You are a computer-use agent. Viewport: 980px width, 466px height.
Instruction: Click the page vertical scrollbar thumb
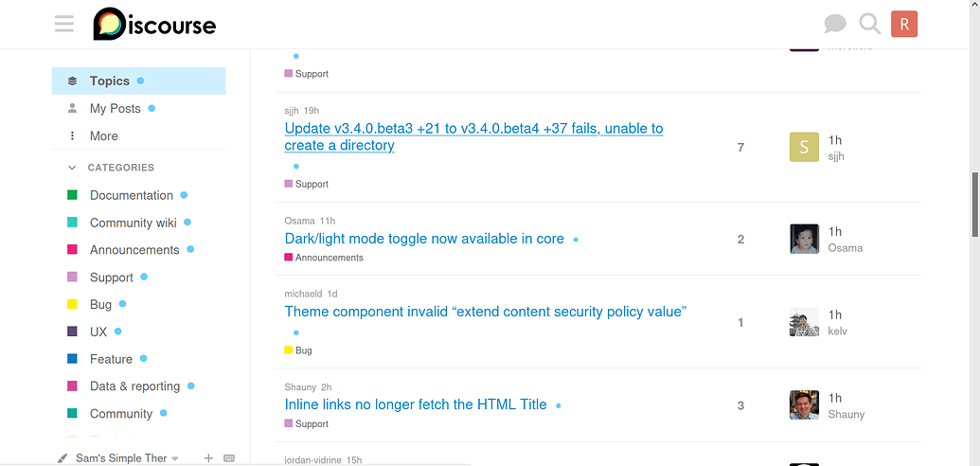coord(974,204)
